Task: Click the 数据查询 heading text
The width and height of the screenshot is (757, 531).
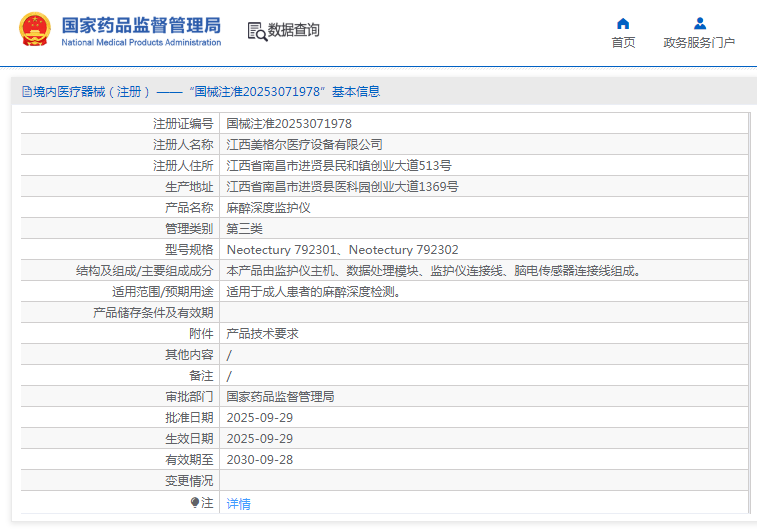Action: coord(294,30)
